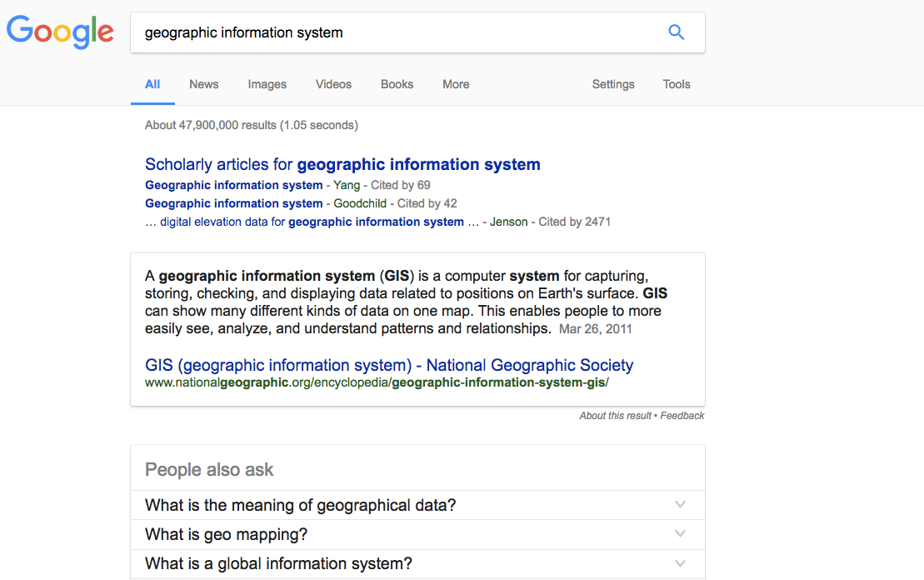
Task: Open GIS National Geographic Society result
Action: coord(389,366)
